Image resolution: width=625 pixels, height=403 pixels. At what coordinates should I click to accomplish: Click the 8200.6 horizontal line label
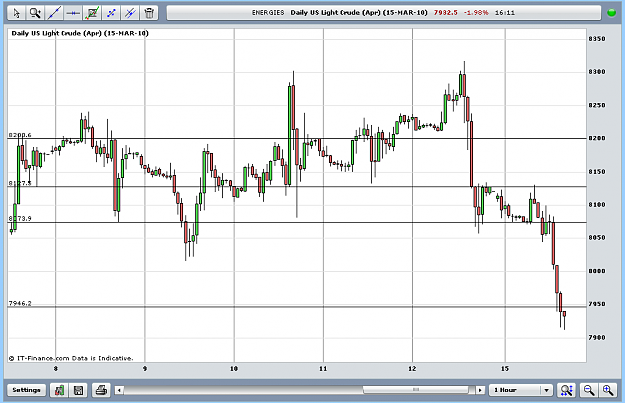click(x=20, y=135)
